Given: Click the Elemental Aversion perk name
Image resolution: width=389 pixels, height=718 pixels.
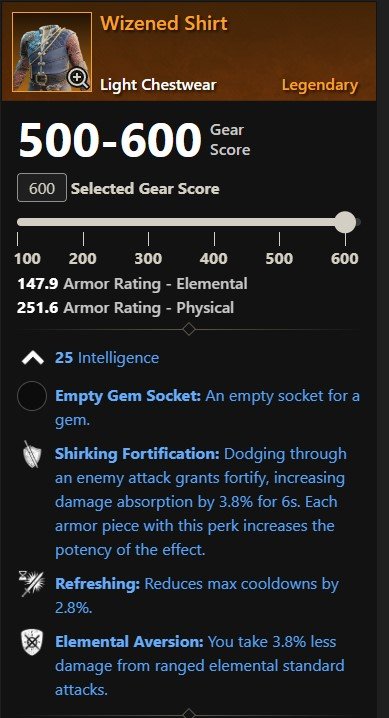Looking at the screenshot, I should (129, 642).
